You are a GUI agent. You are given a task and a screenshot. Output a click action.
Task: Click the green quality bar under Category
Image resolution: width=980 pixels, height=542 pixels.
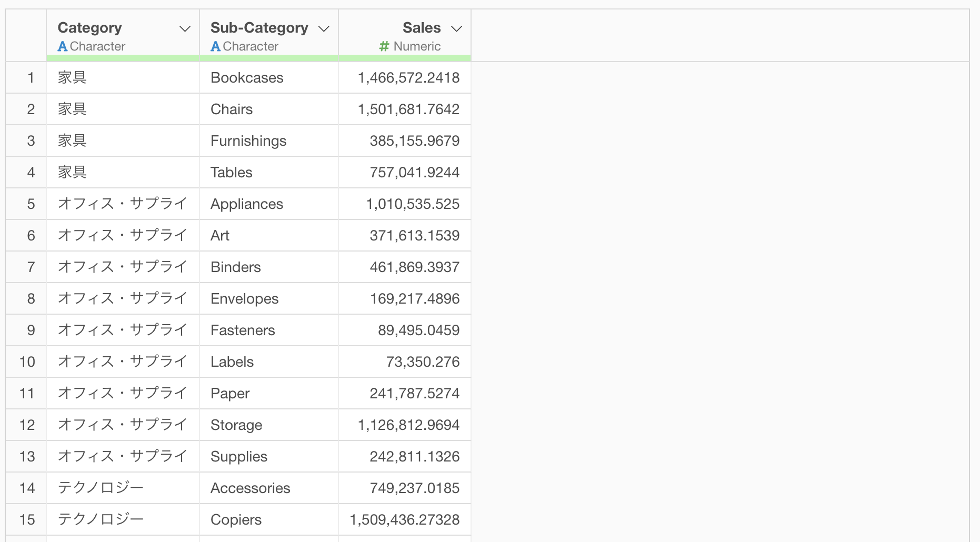123,58
